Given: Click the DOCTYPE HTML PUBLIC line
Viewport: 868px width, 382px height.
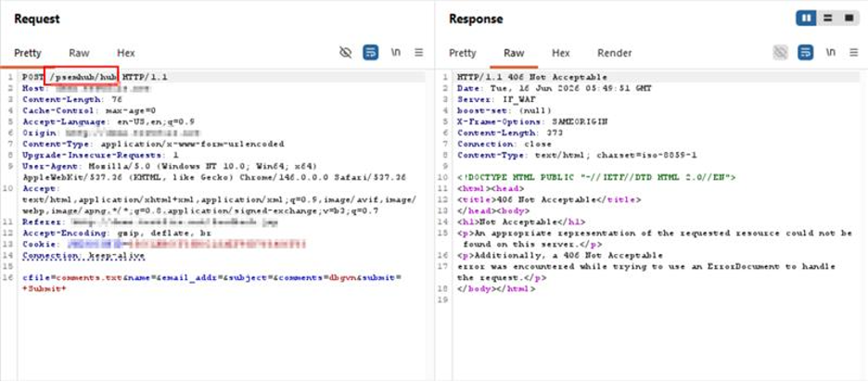Looking at the screenshot, I should [x=596, y=178].
